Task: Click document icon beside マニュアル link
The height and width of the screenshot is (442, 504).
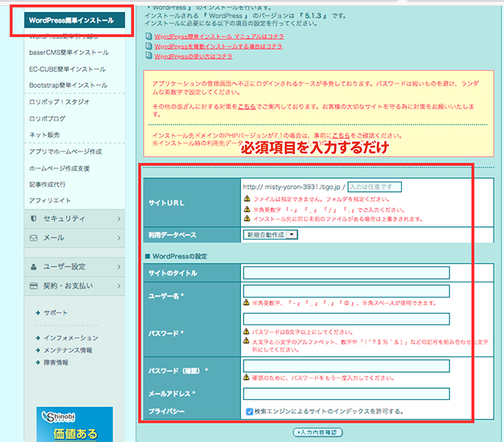Action: (x=148, y=36)
